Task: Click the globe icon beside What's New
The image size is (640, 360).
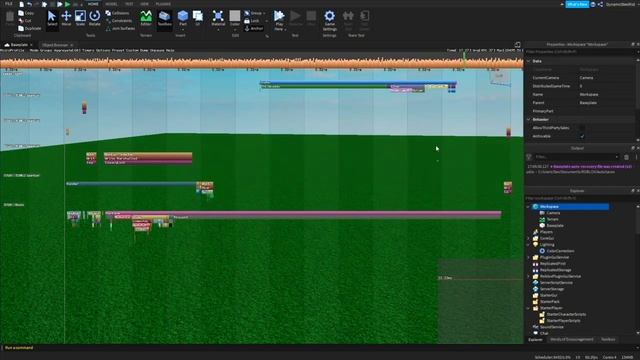Action: 593,4
